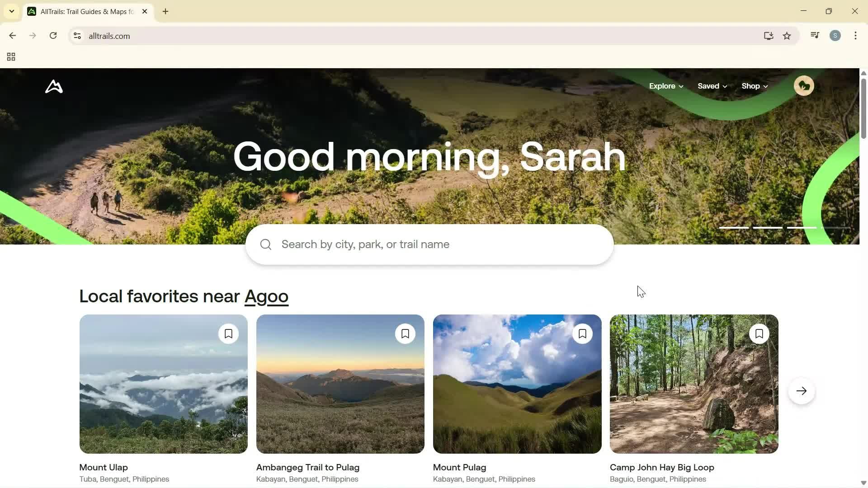Expand the Saved menu

point(712,86)
